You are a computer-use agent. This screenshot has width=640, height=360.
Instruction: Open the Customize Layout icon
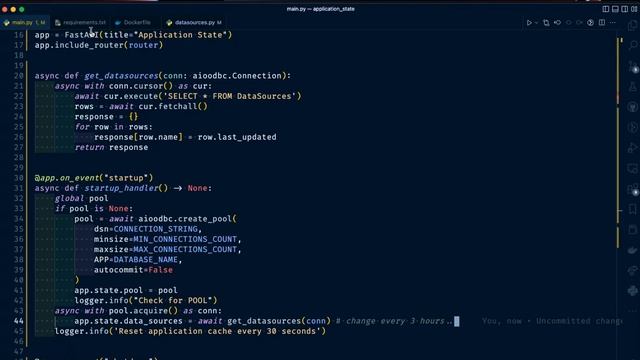click(x=634, y=9)
